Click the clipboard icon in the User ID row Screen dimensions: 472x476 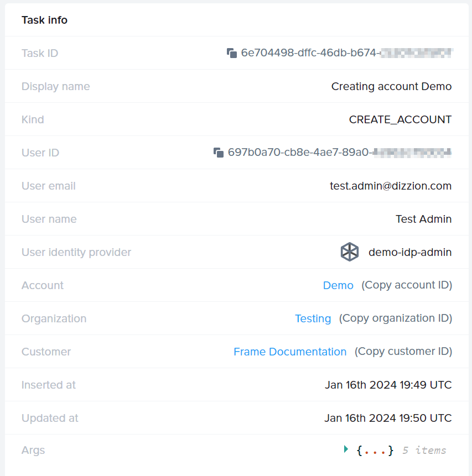tap(219, 152)
